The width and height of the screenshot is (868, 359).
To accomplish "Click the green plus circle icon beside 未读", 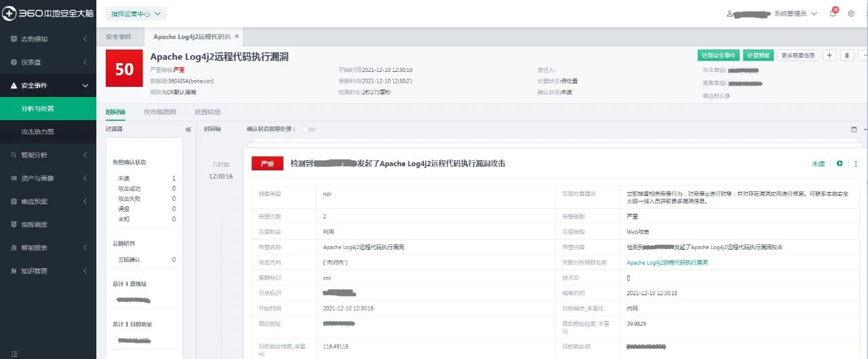I will (x=840, y=164).
